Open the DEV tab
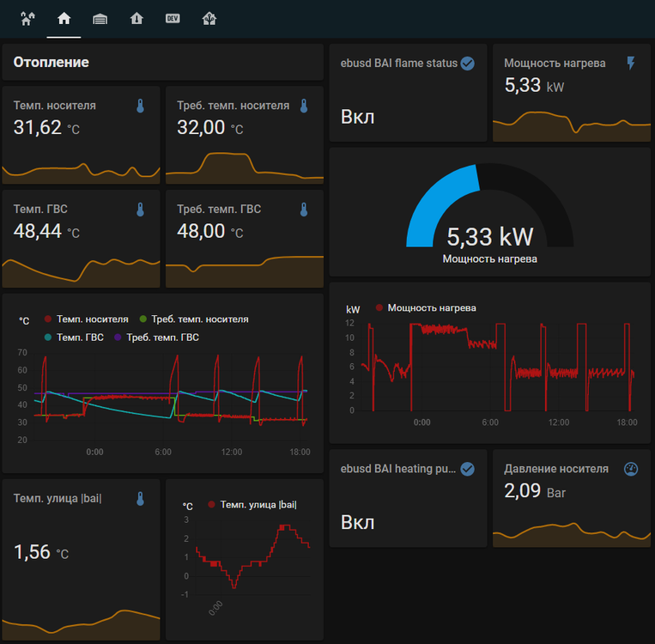 tap(173, 18)
